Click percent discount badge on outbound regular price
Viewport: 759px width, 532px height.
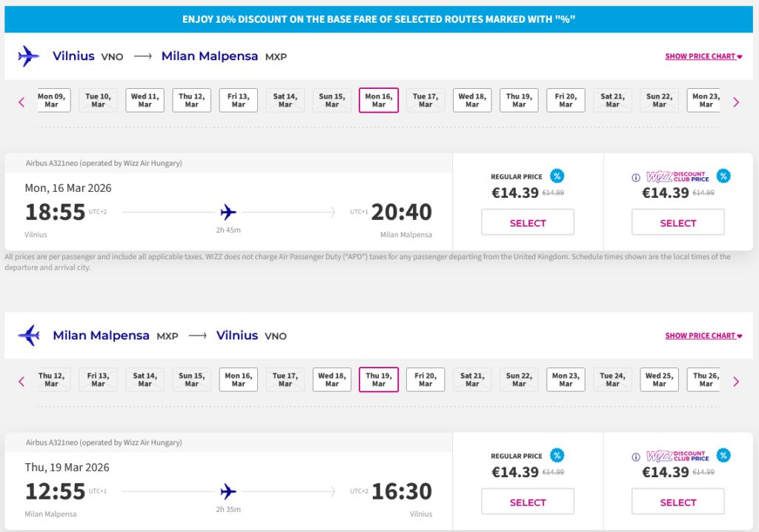[x=557, y=176]
